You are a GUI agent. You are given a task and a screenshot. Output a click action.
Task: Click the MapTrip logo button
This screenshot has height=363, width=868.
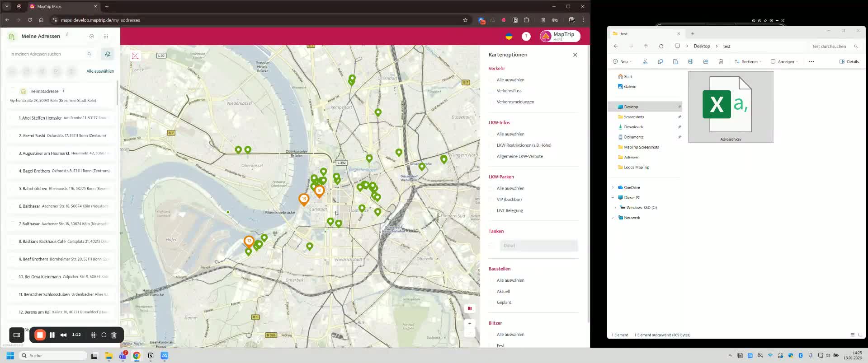coord(560,36)
